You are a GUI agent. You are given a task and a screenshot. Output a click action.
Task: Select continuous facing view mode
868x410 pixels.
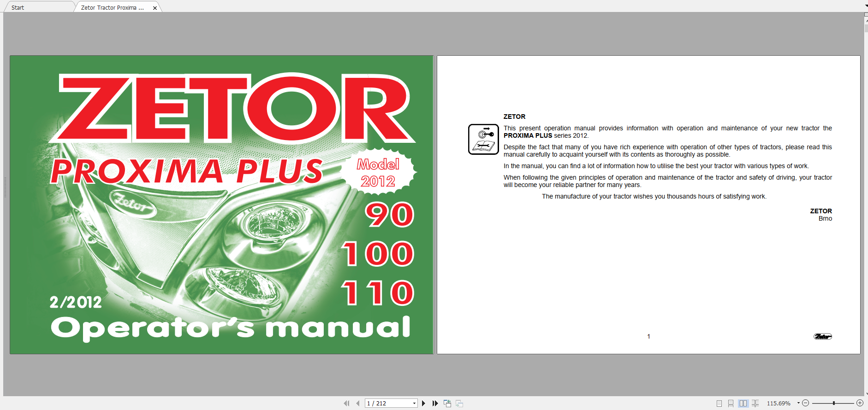pos(755,403)
